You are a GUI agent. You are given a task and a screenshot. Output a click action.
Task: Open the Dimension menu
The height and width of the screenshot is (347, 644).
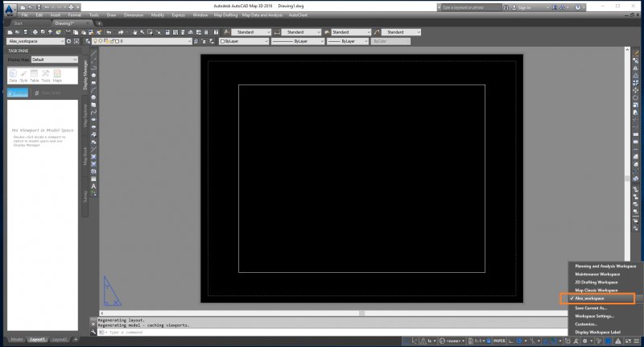[x=134, y=15]
